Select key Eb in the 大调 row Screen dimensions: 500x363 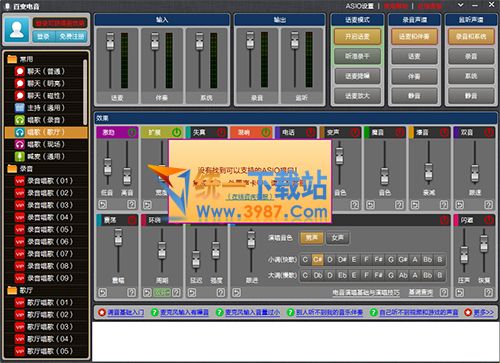[342, 275]
